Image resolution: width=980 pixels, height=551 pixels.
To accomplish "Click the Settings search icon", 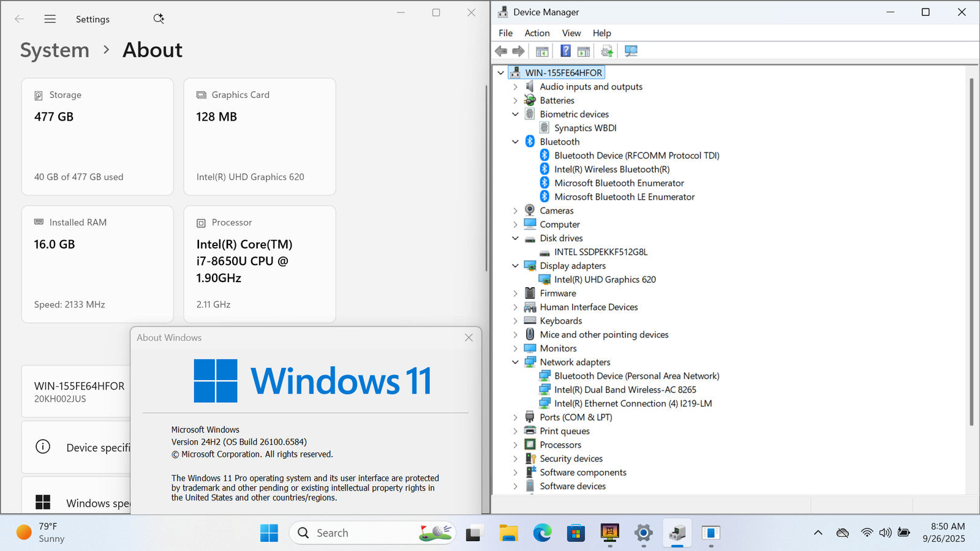I will 159,18.
